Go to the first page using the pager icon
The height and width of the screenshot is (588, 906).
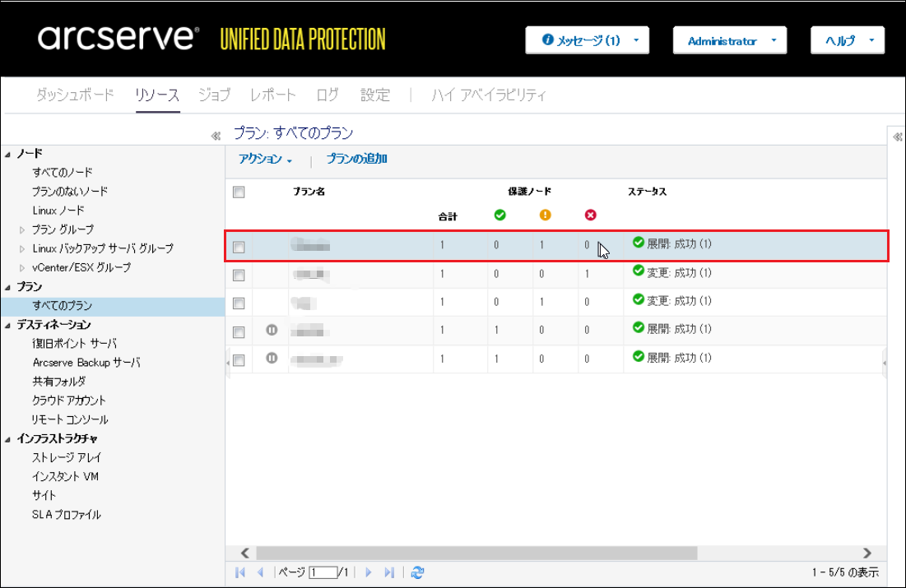click(x=240, y=572)
